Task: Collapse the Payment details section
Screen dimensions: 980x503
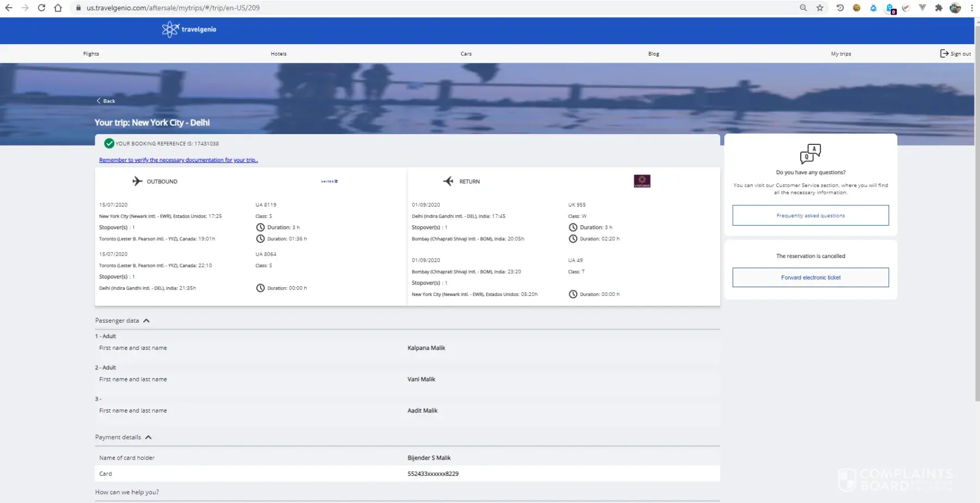Action: coord(148,437)
